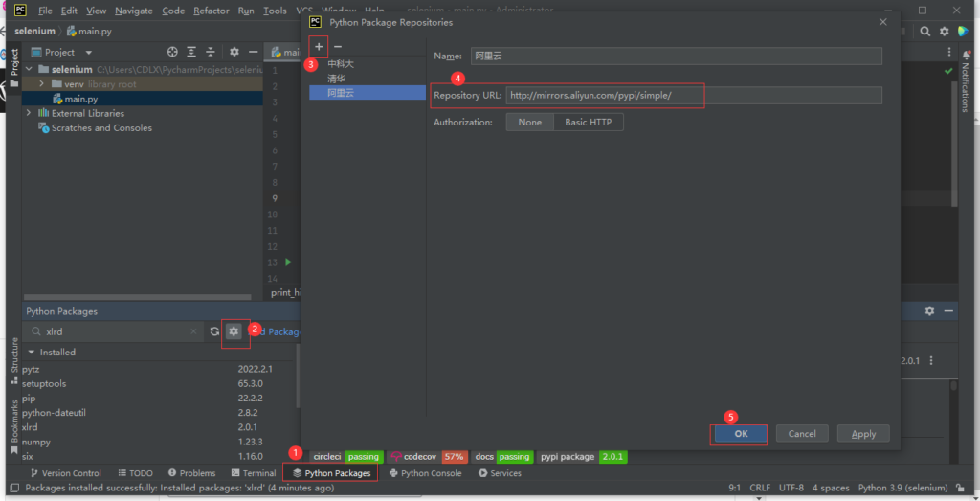Click Select Opened File target icon

coord(172,53)
